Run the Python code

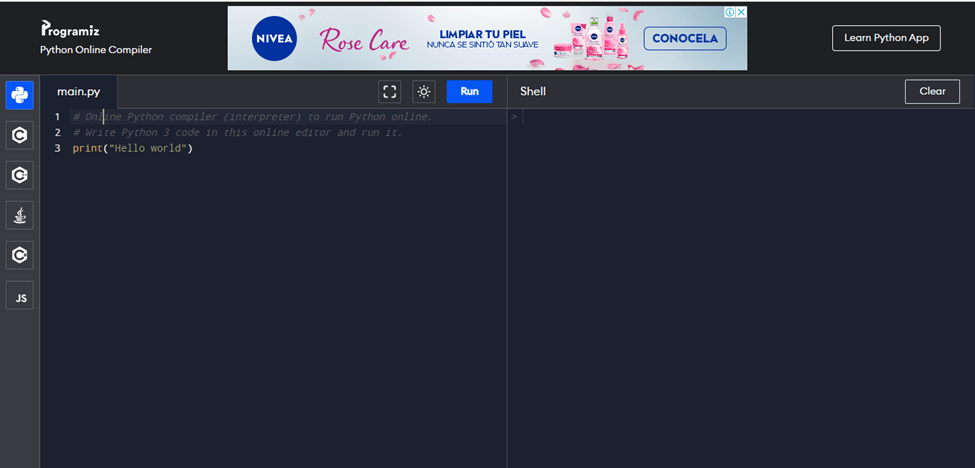pos(469,92)
